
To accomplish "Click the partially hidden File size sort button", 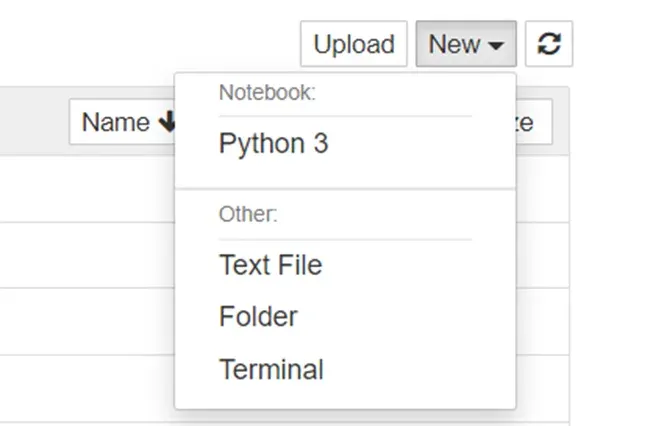I will pyautogui.click(x=532, y=123).
